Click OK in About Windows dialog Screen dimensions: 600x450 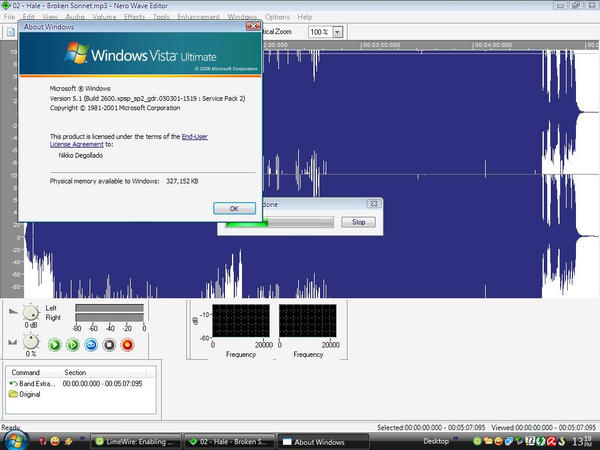pos(234,209)
